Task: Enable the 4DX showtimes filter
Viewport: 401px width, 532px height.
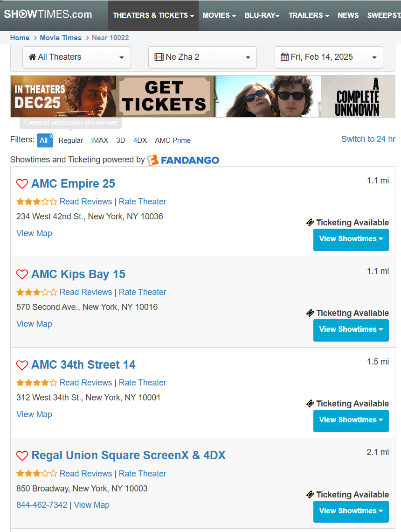Action: click(140, 140)
